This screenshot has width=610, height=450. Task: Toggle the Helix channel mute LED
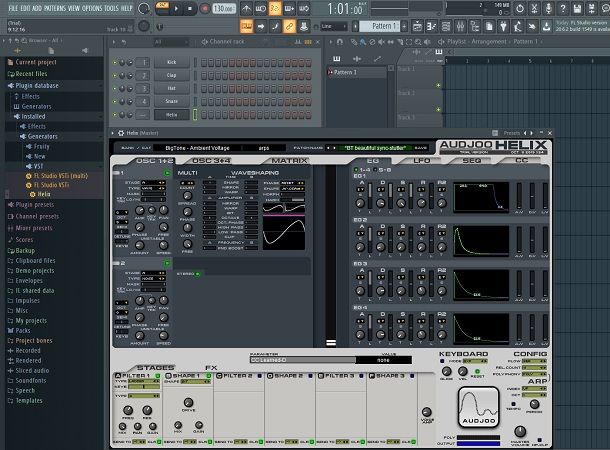pos(115,115)
